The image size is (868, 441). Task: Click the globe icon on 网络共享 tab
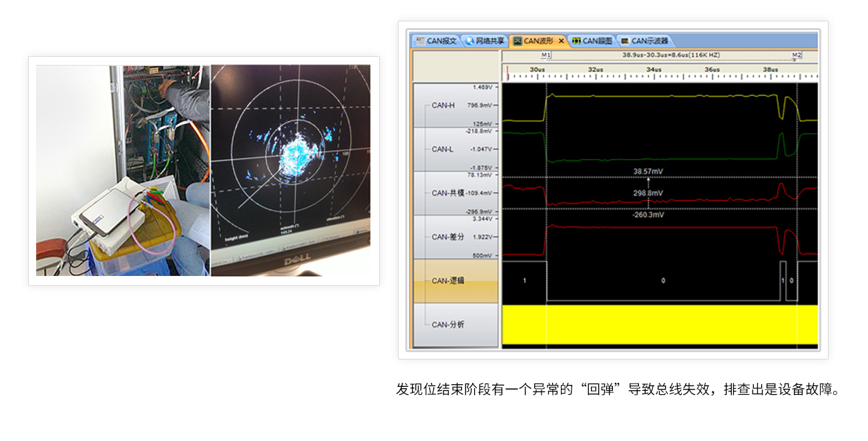[469, 41]
